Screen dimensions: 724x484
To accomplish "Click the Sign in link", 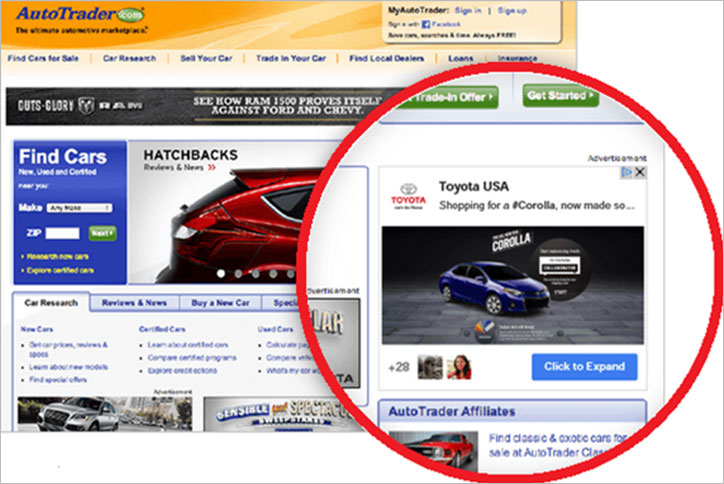I will pos(468,10).
